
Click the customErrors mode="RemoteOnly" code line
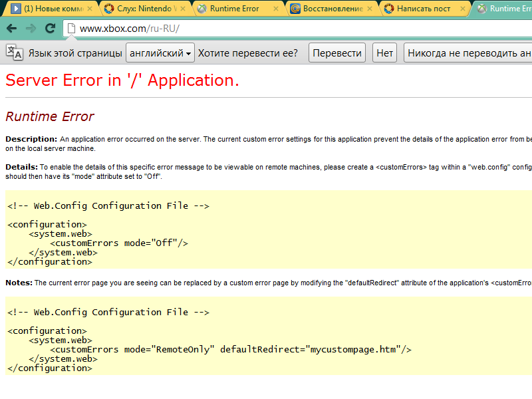(231, 350)
